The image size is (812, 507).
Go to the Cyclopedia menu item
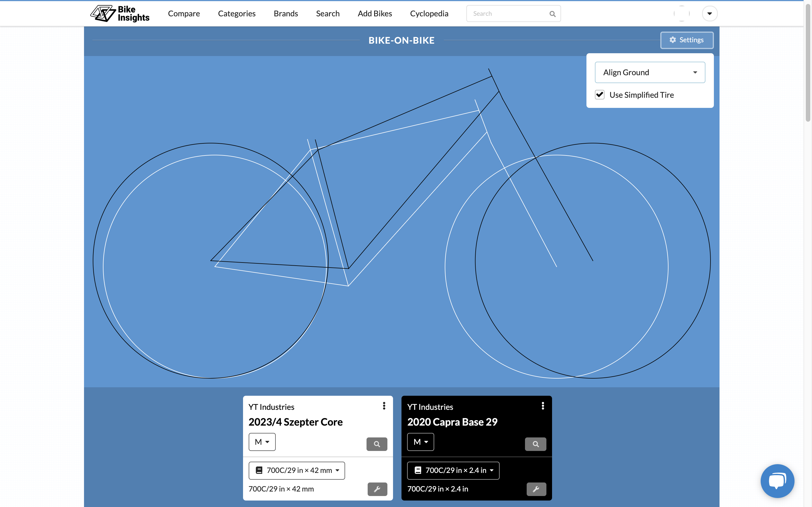tap(429, 14)
